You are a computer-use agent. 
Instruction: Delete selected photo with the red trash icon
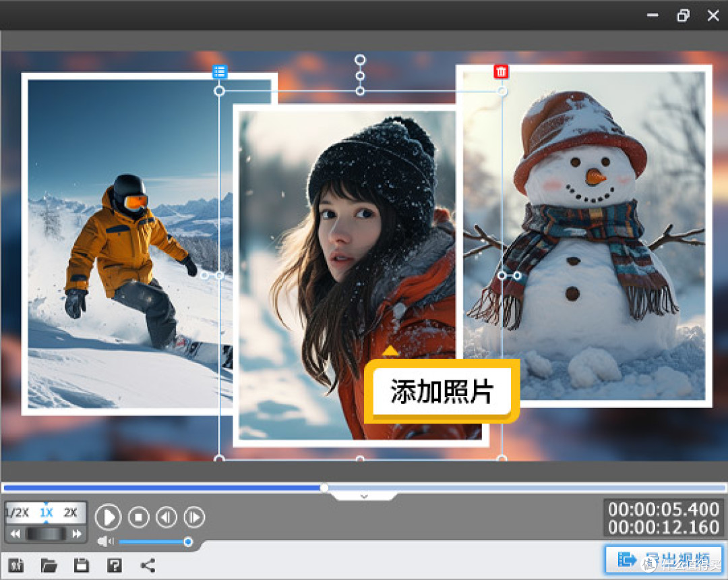click(501, 71)
